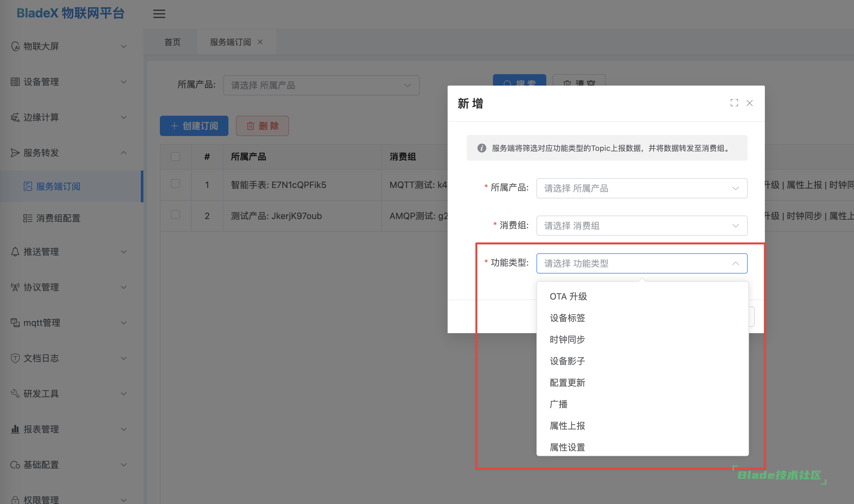This screenshot has width=854, height=504.
Task: Select 广播 option
Action: pos(642,404)
